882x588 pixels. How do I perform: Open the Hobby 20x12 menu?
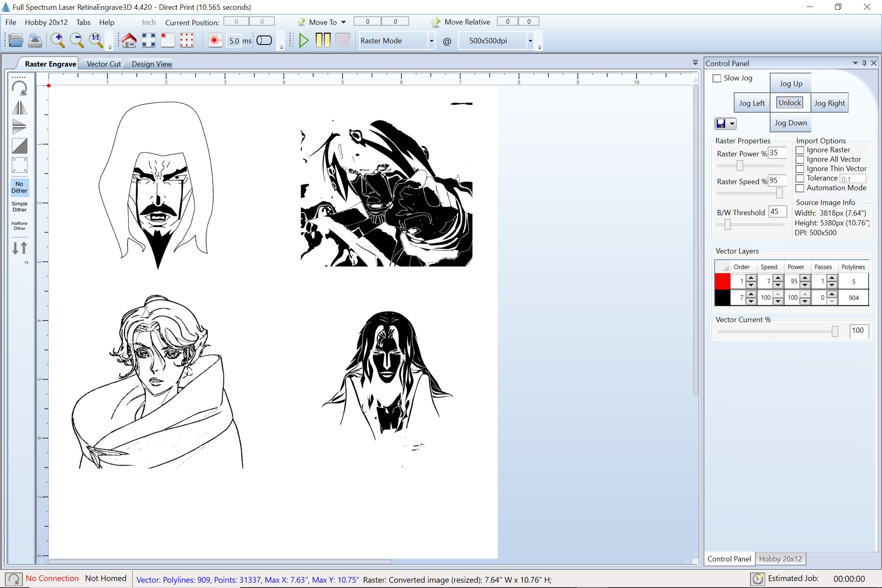point(46,22)
